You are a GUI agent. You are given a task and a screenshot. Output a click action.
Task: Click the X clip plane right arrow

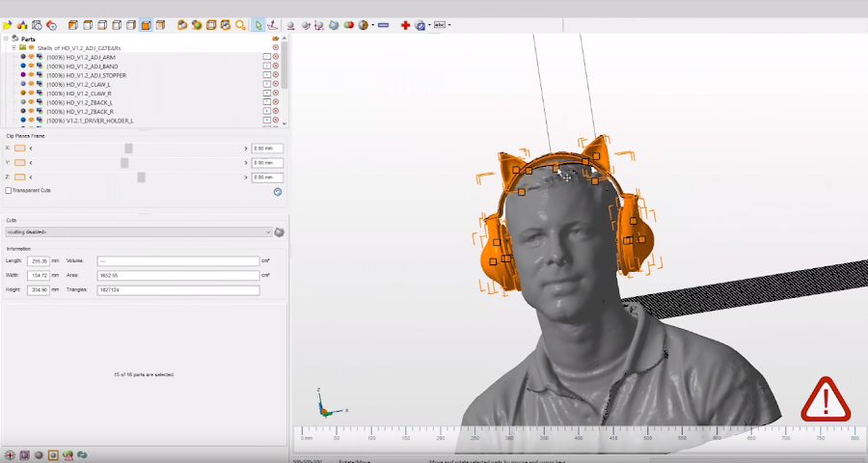(246, 149)
